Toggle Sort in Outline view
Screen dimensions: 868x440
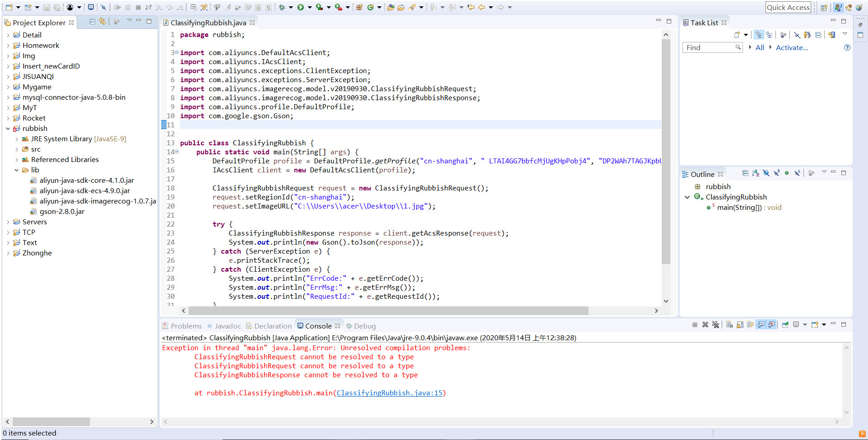(756, 173)
